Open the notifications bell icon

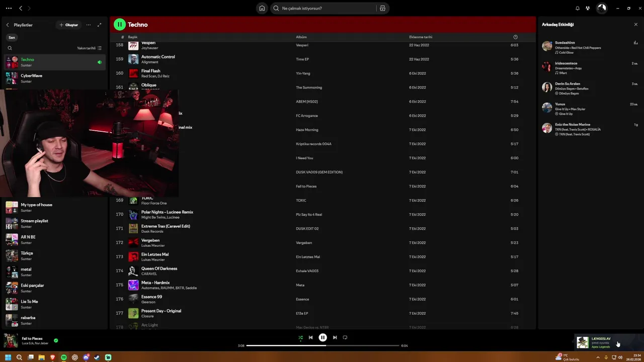point(577,8)
